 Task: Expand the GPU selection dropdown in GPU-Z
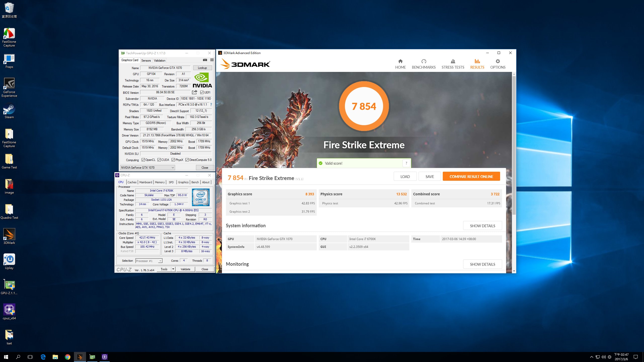point(148,168)
